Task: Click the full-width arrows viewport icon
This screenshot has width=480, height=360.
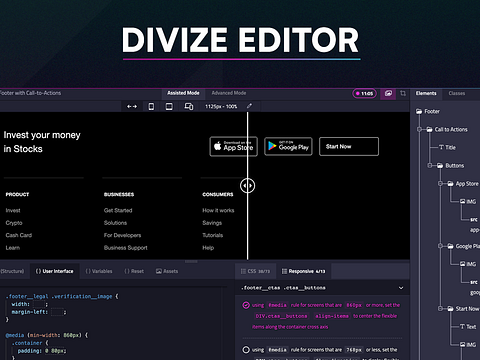Action: pyautogui.click(x=132, y=106)
